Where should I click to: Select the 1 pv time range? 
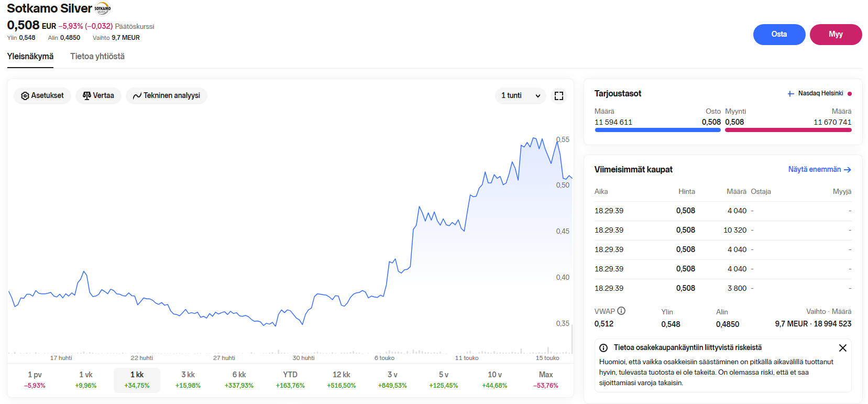coord(35,380)
